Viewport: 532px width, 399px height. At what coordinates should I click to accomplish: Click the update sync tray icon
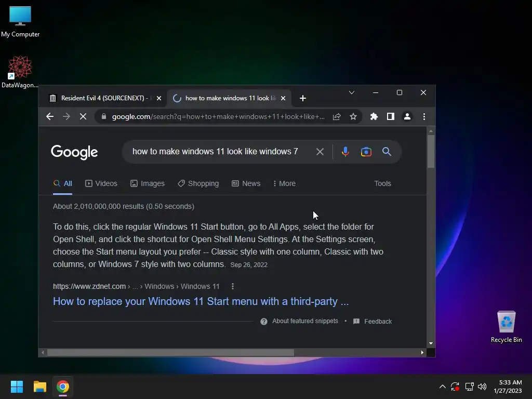(x=455, y=387)
